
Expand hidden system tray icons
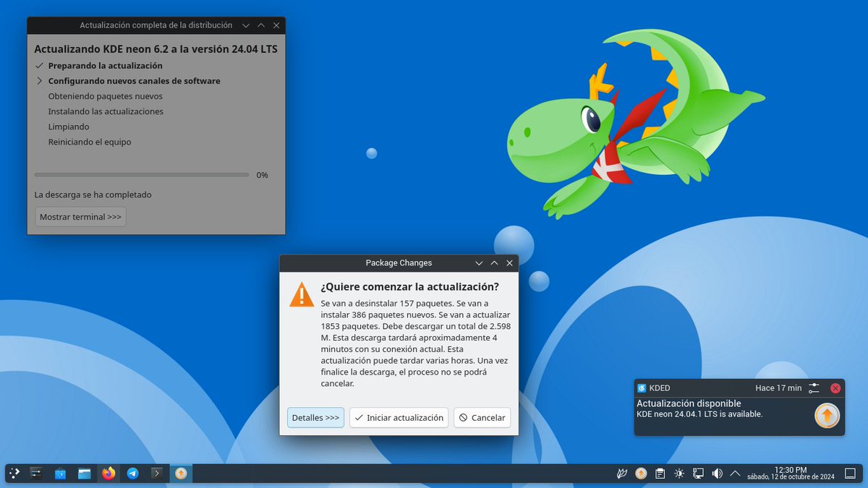(x=735, y=474)
